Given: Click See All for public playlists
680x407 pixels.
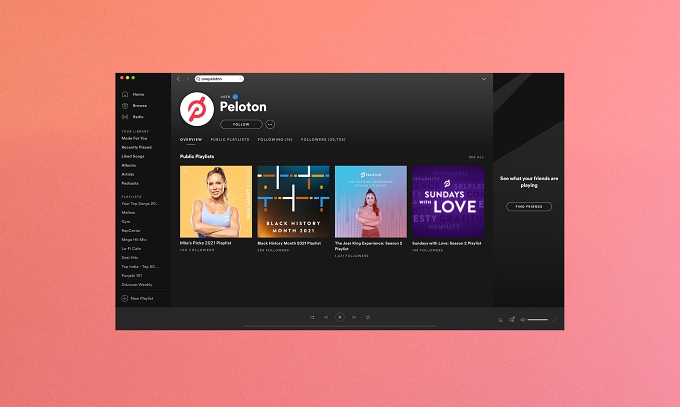Looking at the screenshot, I should click(x=476, y=157).
